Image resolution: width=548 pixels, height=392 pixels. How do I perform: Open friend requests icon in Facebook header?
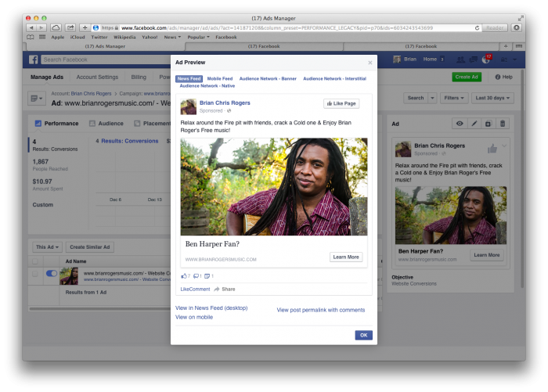461,59
